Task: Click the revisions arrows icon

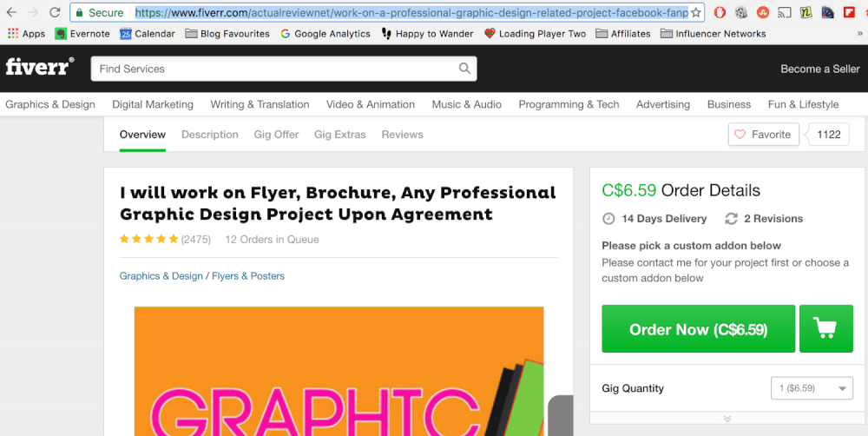Action: pyautogui.click(x=731, y=219)
